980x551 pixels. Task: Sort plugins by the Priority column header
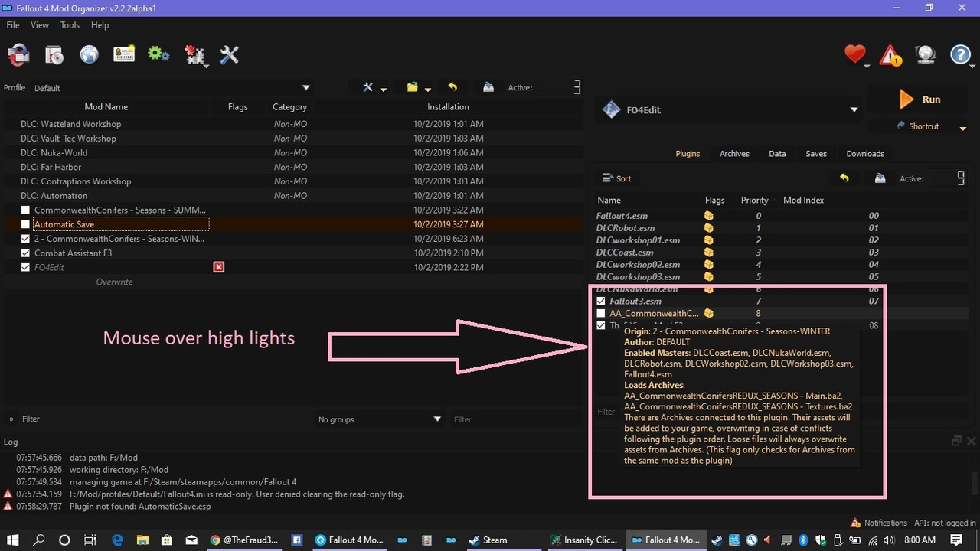tap(754, 201)
